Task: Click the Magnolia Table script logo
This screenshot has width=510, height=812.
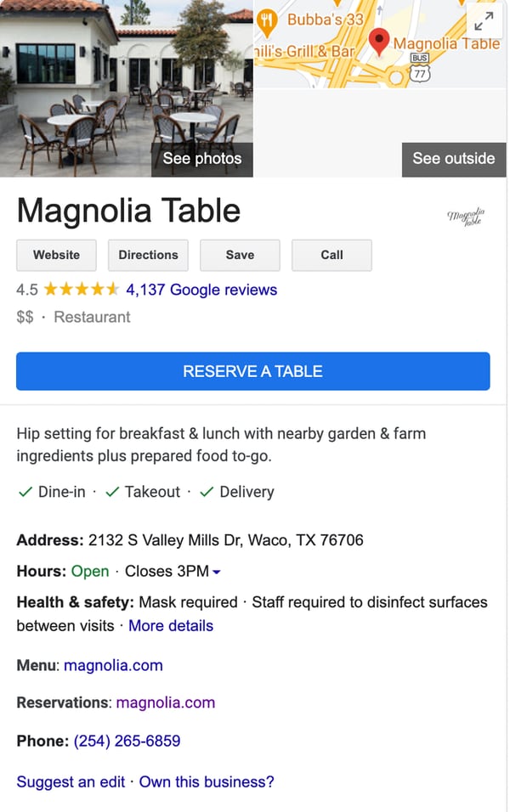Action: 466,217
